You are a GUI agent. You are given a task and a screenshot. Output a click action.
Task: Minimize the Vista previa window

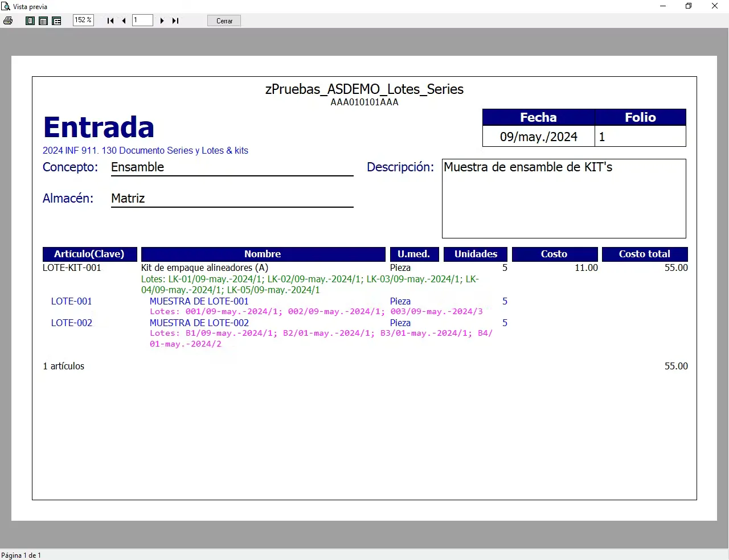[663, 6]
